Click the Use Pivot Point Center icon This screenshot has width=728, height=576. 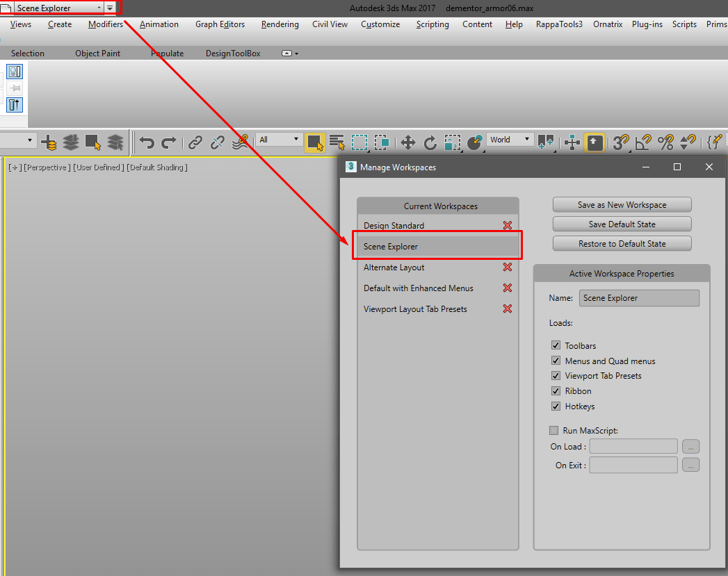click(546, 142)
